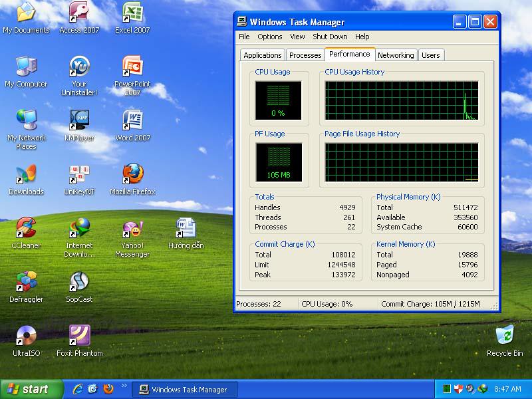
Task: Click the CCleaner desktop shortcut
Action: [x=26, y=233]
